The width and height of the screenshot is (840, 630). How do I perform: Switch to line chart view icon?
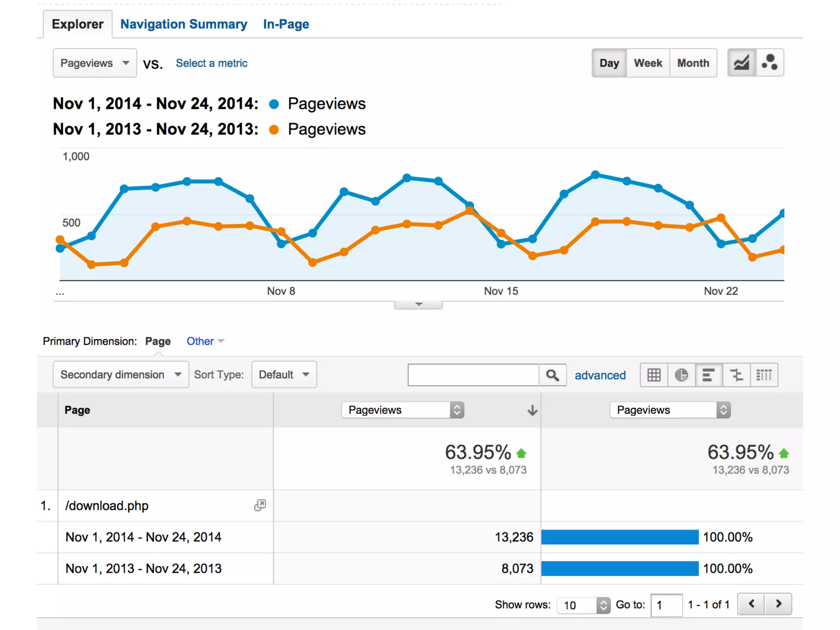[x=741, y=63]
